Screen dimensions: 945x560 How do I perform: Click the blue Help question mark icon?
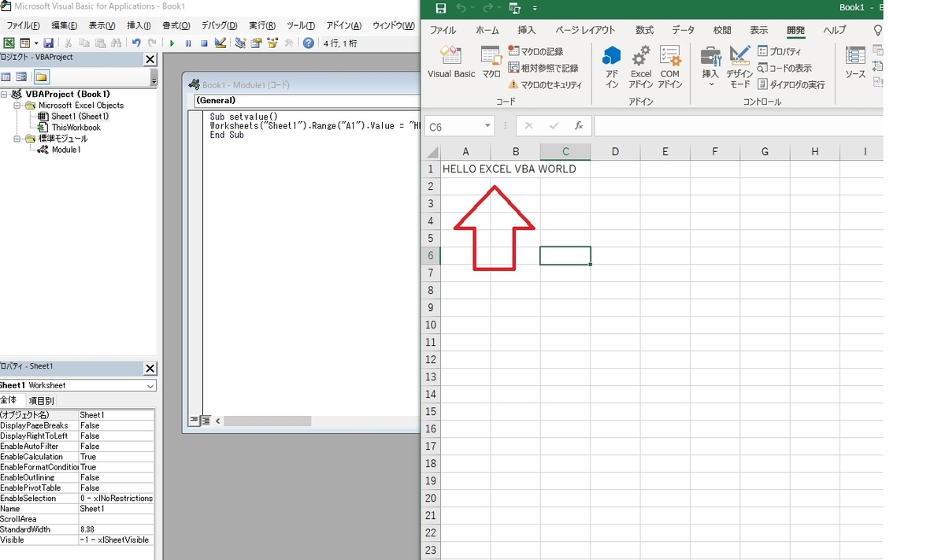tap(309, 43)
